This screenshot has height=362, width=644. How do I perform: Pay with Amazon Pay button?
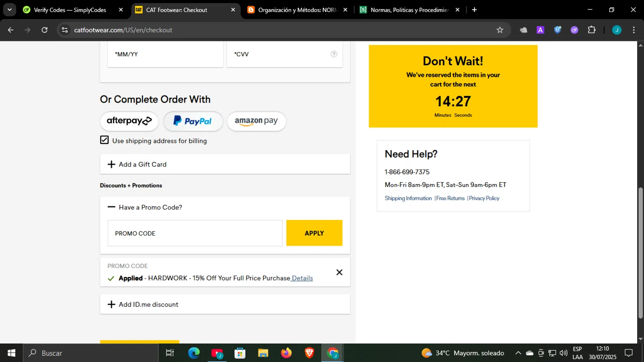click(256, 121)
